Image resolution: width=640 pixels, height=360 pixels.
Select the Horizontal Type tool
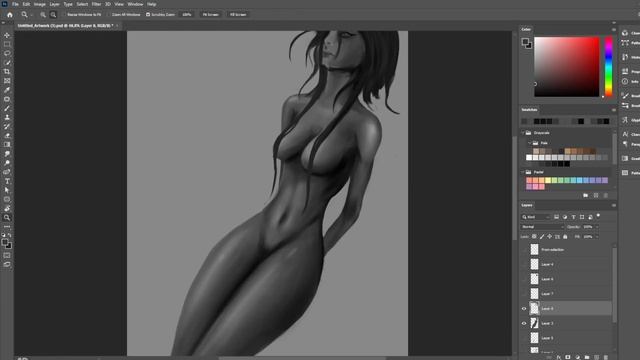(7, 181)
